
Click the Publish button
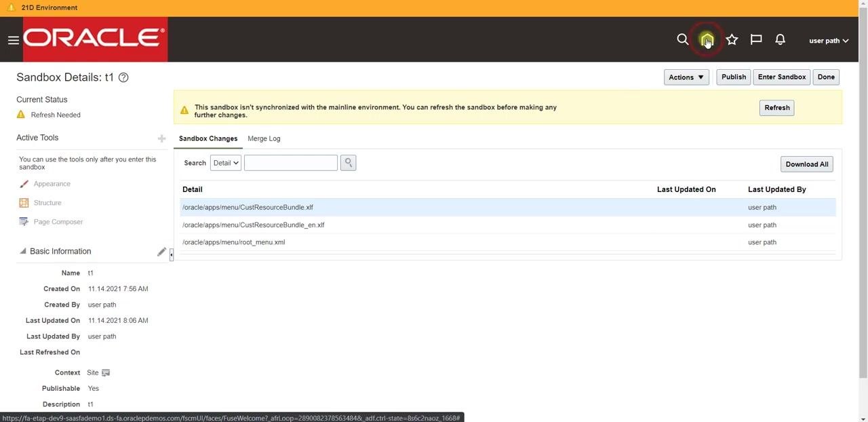[x=734, y=77]
